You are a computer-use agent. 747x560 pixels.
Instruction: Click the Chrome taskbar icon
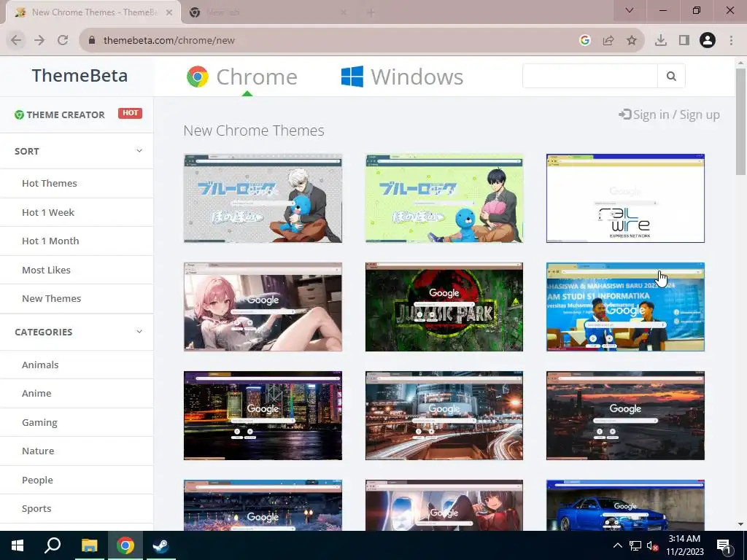click(125, 545)
